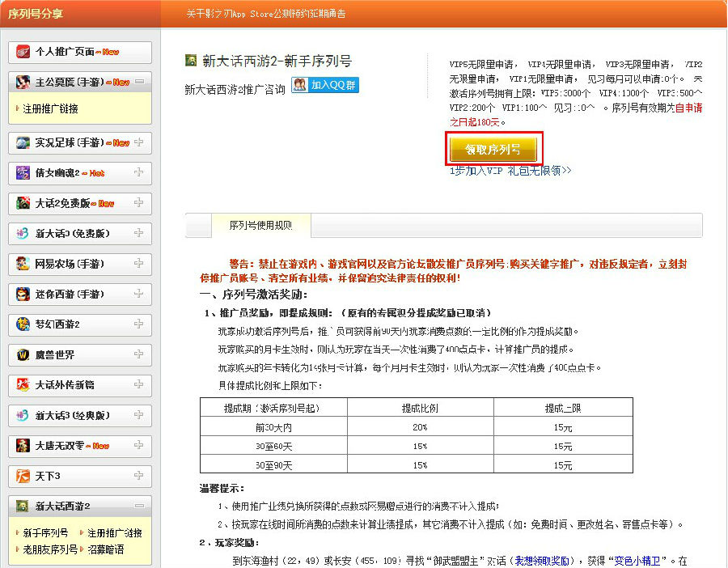Screen dimensions: 728x568
Task: Click the 大唐无双零 game icon
Action: point(23,446)
